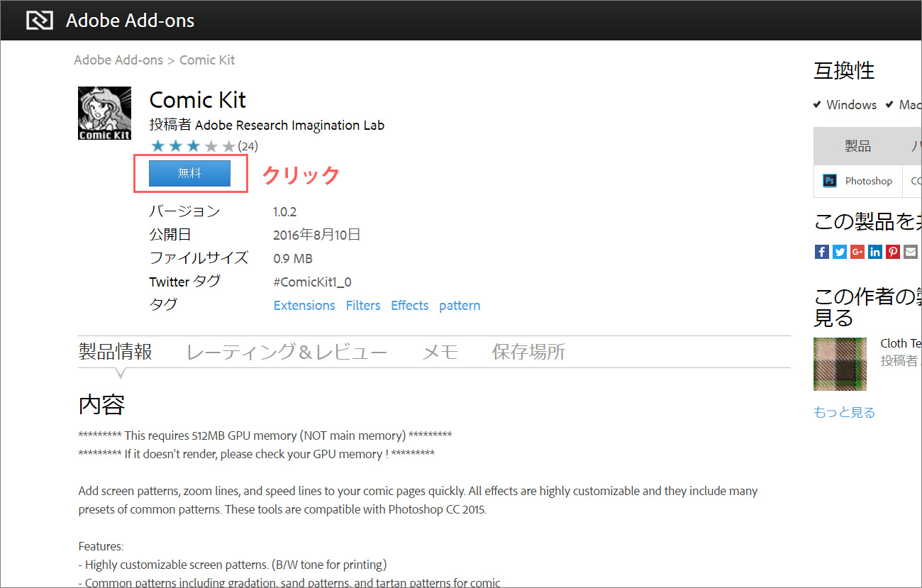Viewport: 922px width, 588px height.
Task: Click the #ComicKit1_0 Twitter tag text
Action: click(312, 282)
